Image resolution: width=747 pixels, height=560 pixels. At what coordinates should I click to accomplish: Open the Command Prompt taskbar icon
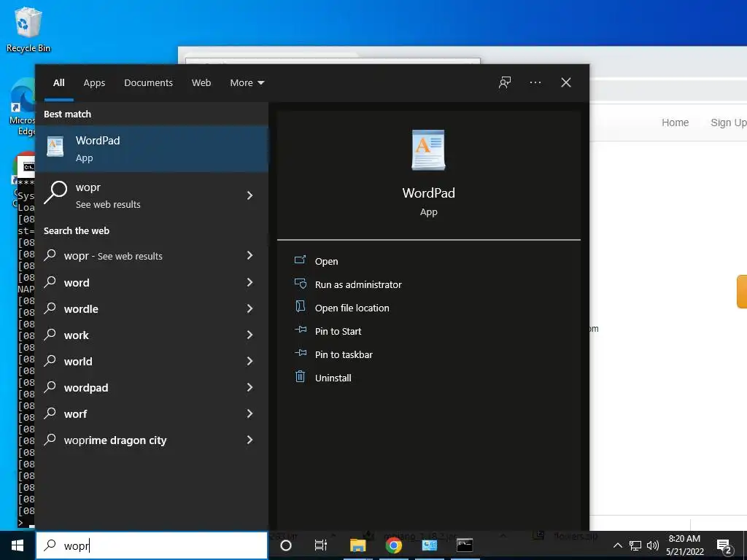(x=465, y=545)
